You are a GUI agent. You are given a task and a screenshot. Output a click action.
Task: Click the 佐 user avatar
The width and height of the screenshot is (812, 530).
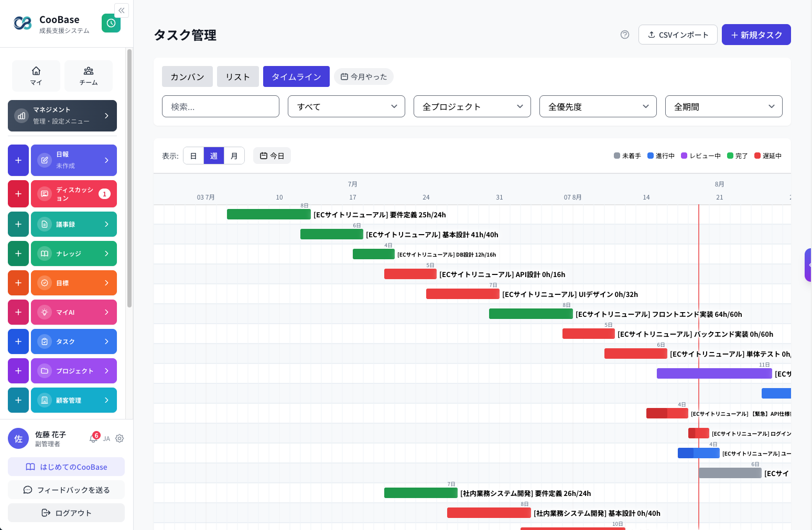18,439
